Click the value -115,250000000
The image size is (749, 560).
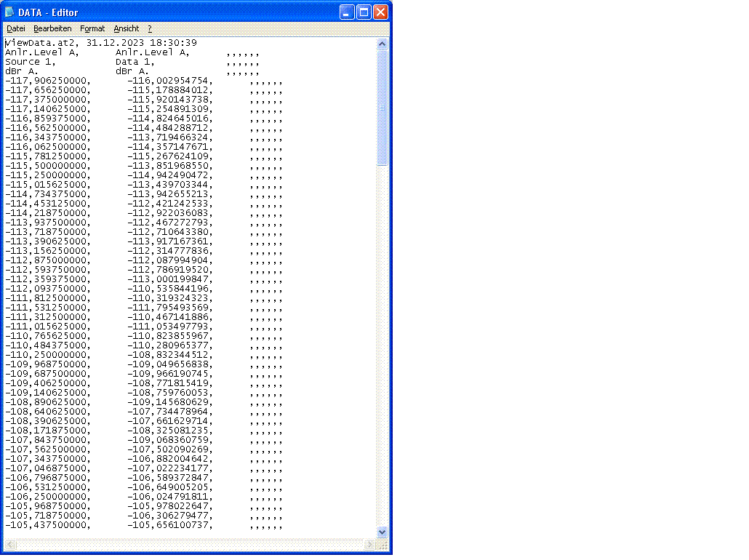coord(47,175)
